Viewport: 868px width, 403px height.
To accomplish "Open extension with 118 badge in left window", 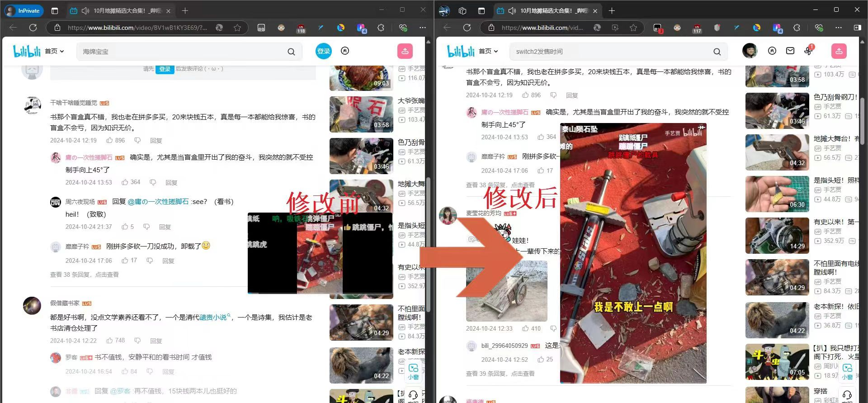I will 301,28.
